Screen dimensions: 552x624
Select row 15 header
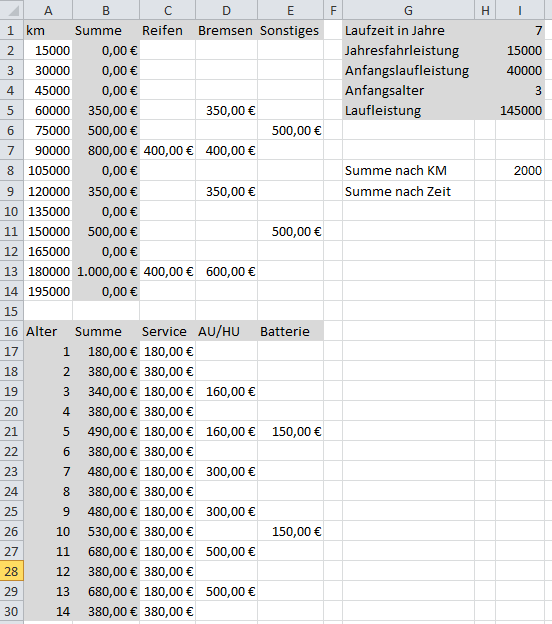12,311
